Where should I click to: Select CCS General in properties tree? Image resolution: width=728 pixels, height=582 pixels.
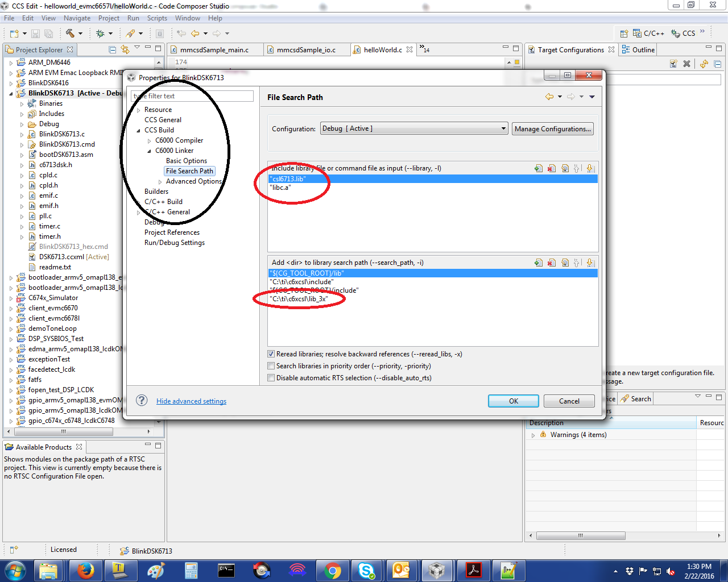click(163, 120)
